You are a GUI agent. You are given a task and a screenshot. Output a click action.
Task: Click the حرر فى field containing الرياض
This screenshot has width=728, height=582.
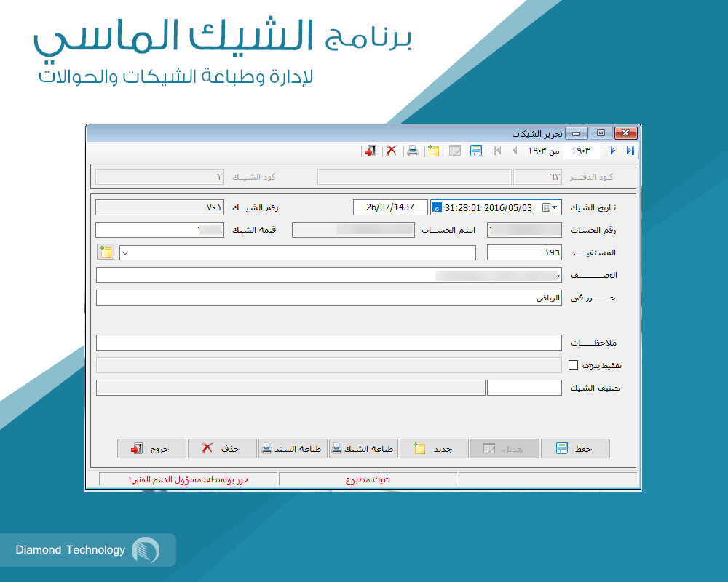coord(329,298)
